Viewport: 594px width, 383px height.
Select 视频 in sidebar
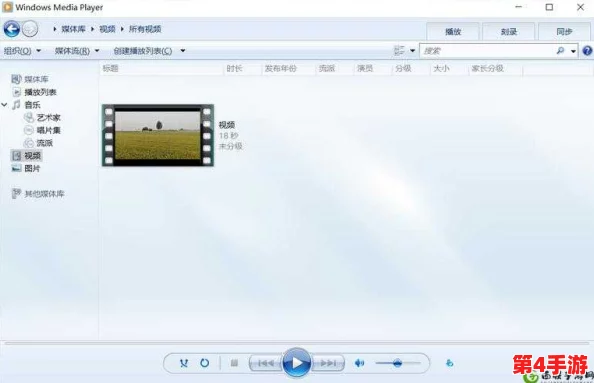(x=32, y=156)
